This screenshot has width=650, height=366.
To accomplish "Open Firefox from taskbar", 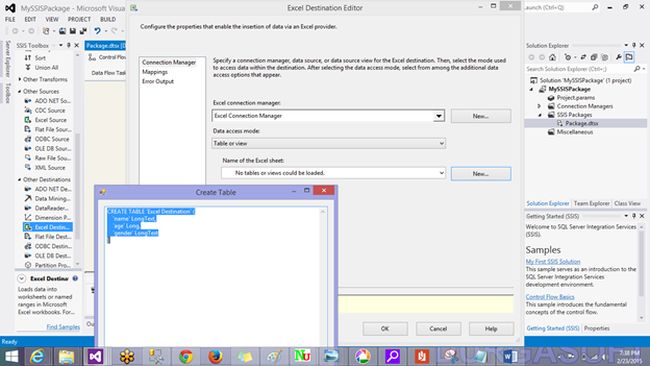I will (215, 356).
